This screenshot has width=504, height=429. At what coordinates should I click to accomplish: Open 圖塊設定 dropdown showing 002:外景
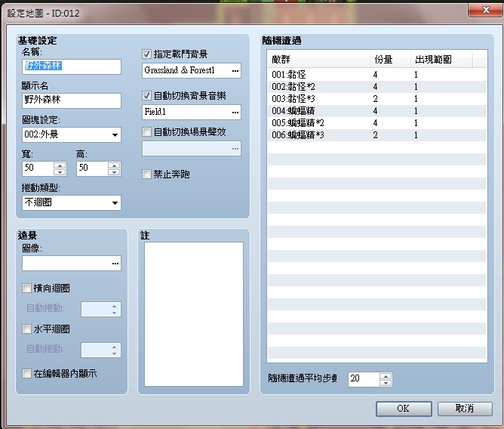72,134
